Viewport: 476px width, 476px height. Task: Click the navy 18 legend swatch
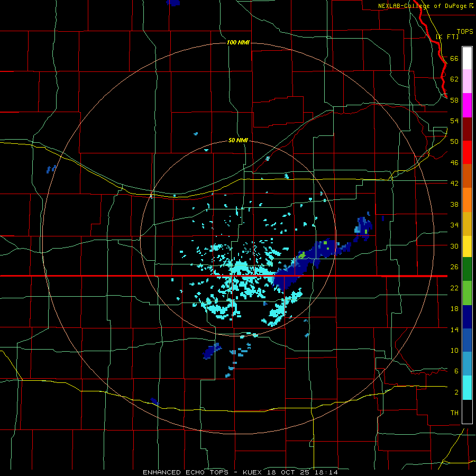[x=467, y=317]
